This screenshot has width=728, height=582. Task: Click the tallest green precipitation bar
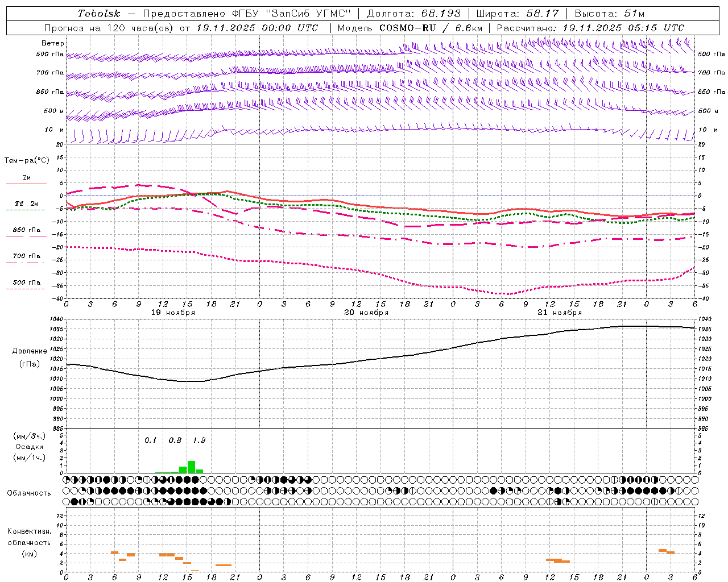[191, 467]
